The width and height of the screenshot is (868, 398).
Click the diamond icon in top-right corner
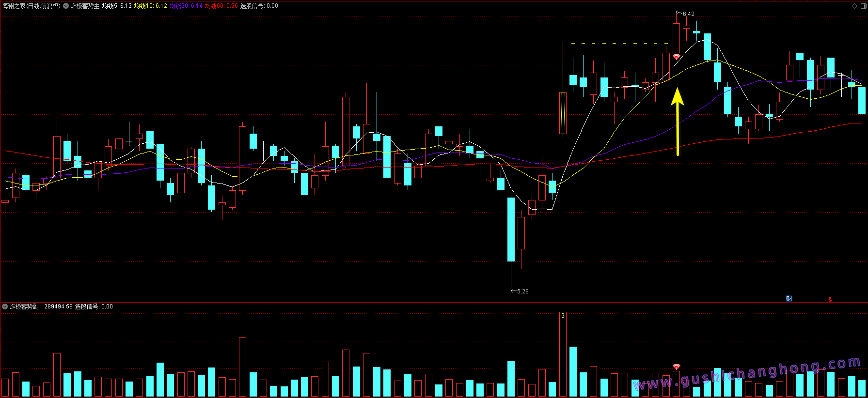tap(854, 6)
